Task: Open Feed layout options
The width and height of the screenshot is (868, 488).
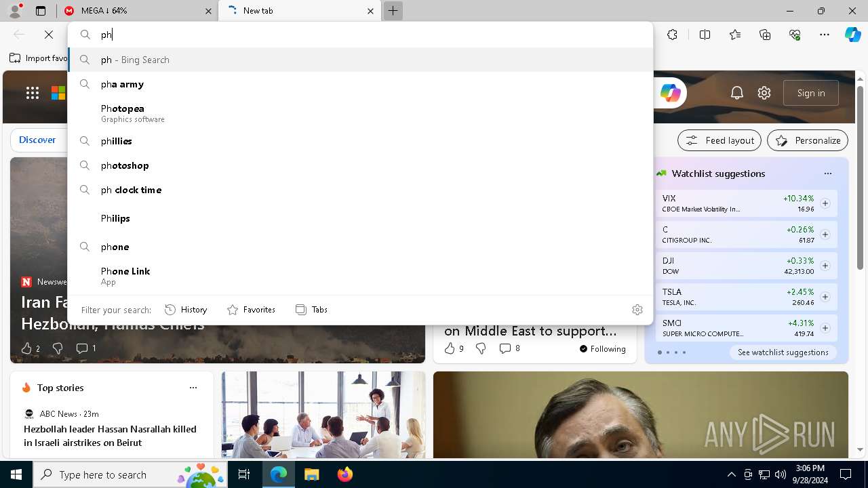Action: click(x=719, y=140)
